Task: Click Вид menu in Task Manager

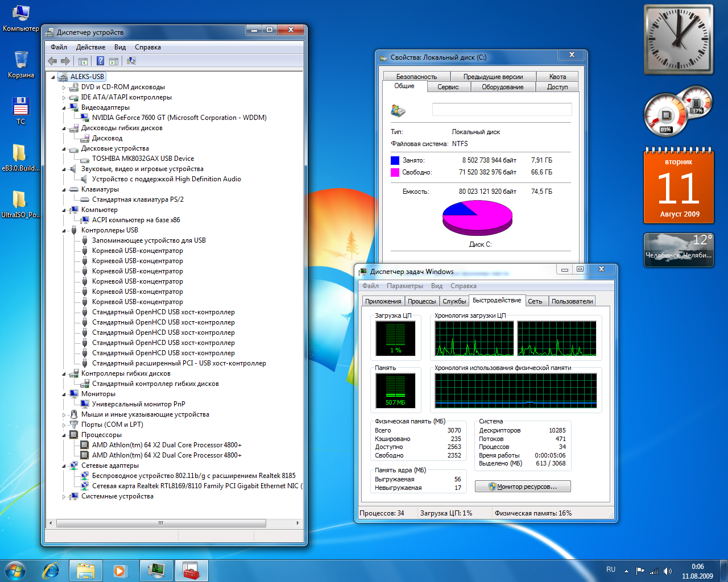Action: [436, 286]
